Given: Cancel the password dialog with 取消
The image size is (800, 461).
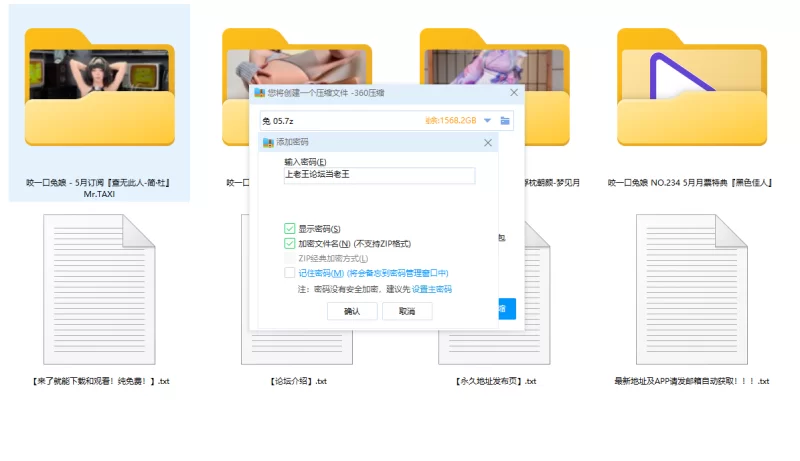Looking at the screenshot, I should click(407, 311).
